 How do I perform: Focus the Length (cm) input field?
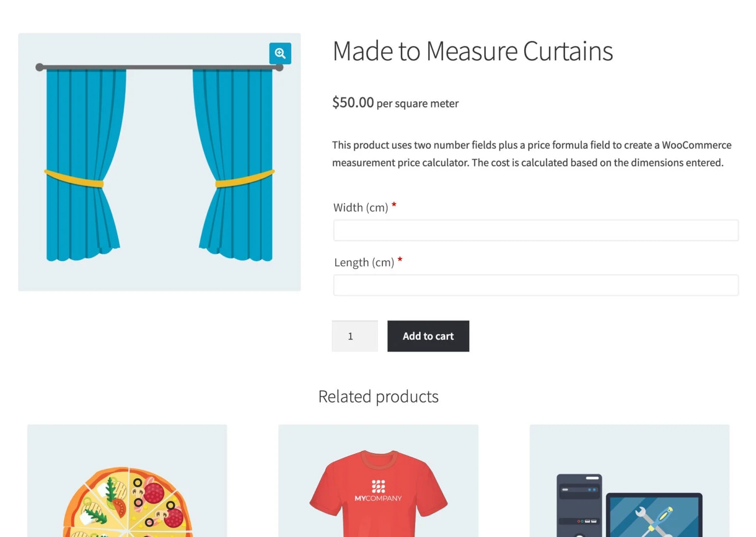click(535, 284)
